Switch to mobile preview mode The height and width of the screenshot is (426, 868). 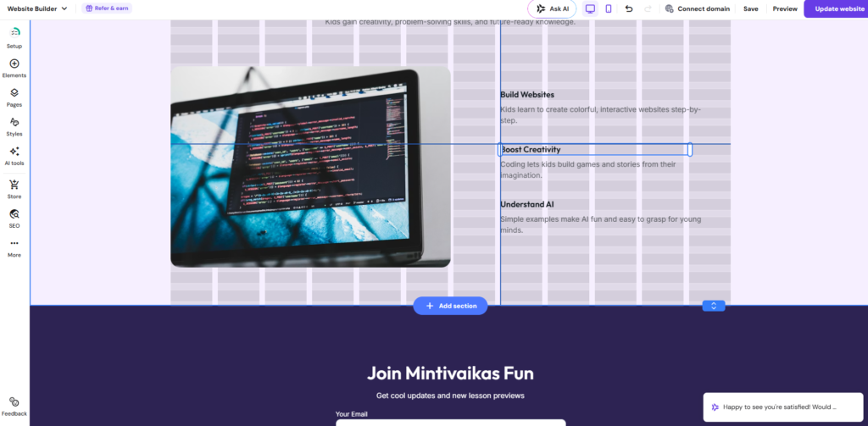coord(609,8)
